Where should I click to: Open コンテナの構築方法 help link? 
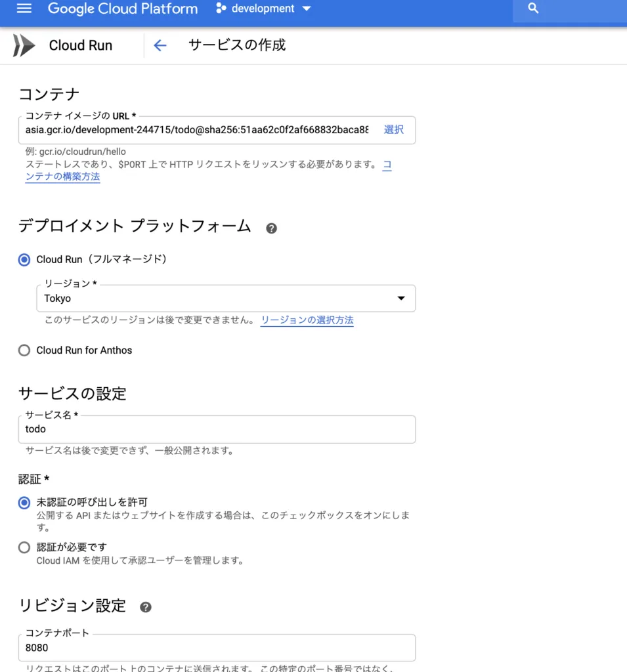click(x=62, y=177)
